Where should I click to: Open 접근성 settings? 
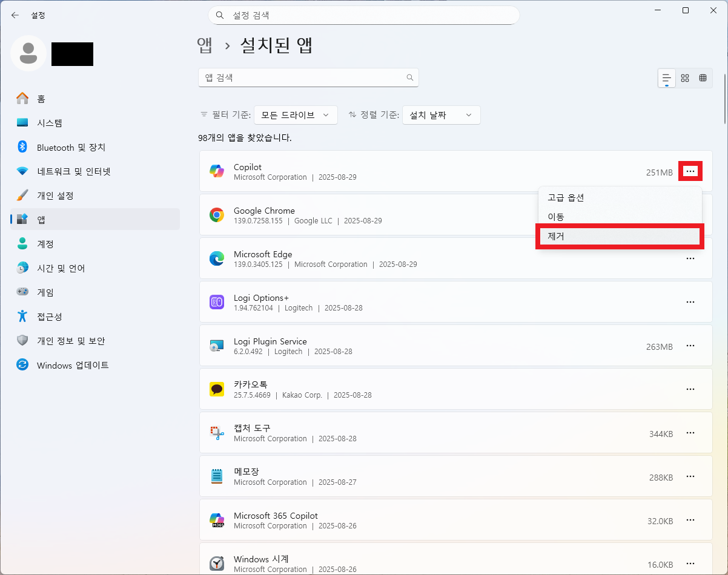(95, 317)
